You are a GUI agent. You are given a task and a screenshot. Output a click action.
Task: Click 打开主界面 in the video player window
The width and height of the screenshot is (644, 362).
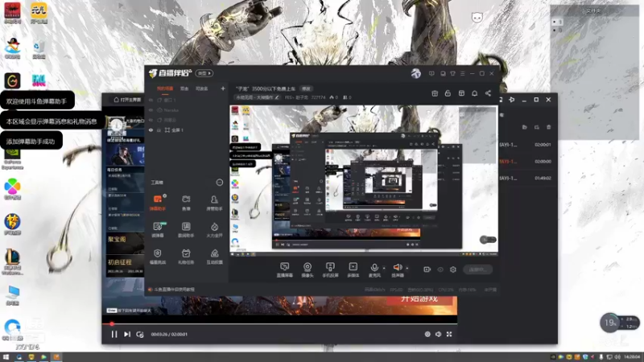tap(127, 100)
